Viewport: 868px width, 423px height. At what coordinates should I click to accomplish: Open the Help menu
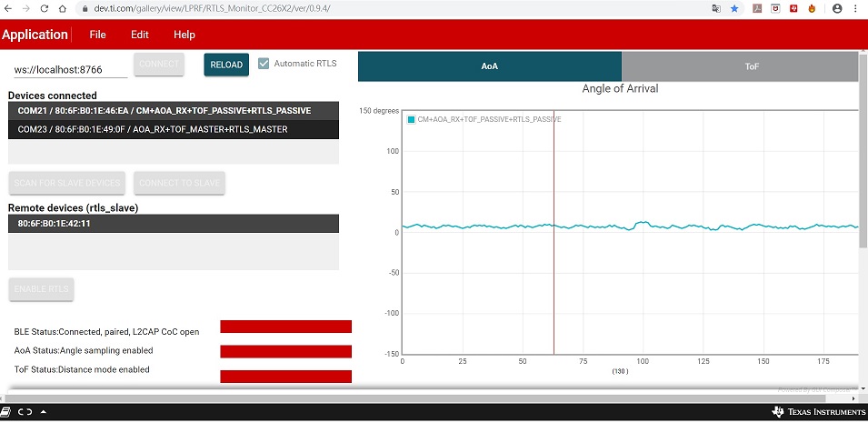click(185, 35)
